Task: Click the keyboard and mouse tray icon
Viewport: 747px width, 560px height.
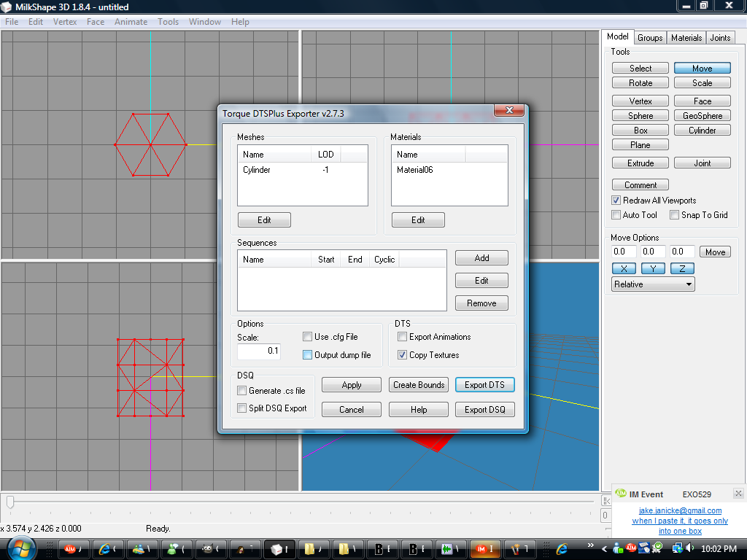Action: coord(644,548)
